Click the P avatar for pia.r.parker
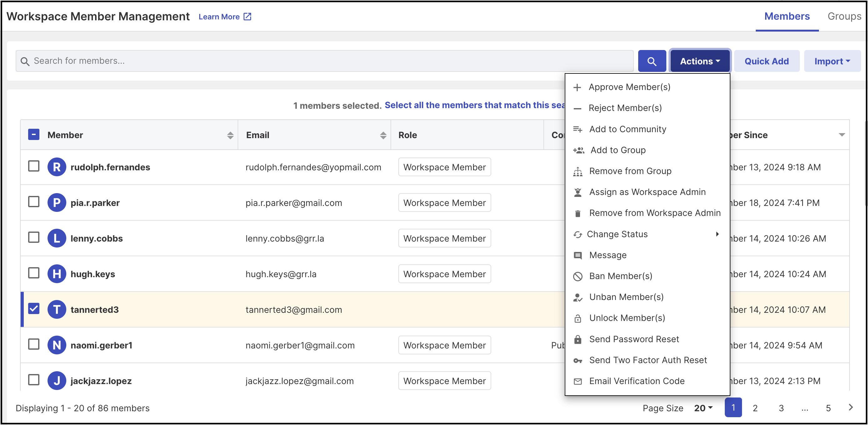Image resolution: width=868 pixels, height=425 pixels. pos(57,203)
